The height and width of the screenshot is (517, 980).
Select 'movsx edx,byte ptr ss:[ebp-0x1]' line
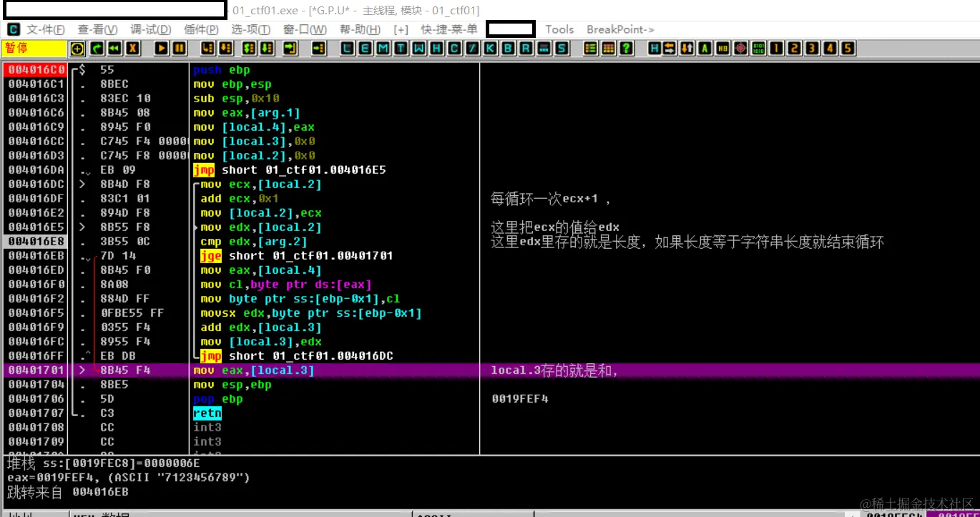pos(311,313)
